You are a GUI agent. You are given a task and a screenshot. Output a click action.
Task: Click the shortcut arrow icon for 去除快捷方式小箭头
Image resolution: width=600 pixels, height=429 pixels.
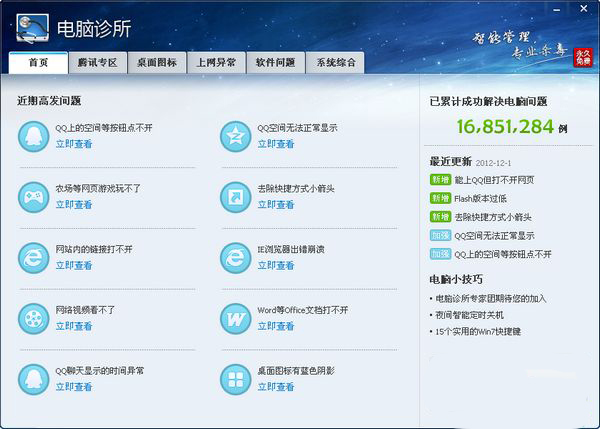[236, 197]
